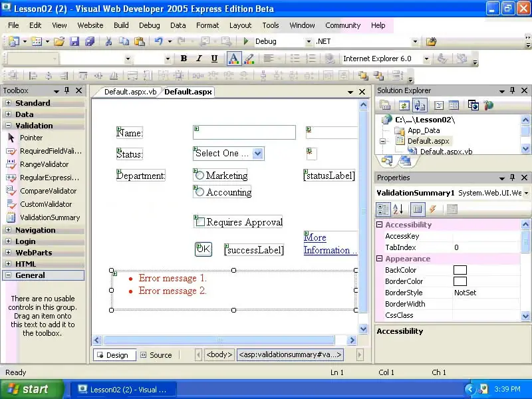Image resolution: width=532 pixels, height=399 pixels.
Task: Click the Save All icon
Action: coord(90,41)
